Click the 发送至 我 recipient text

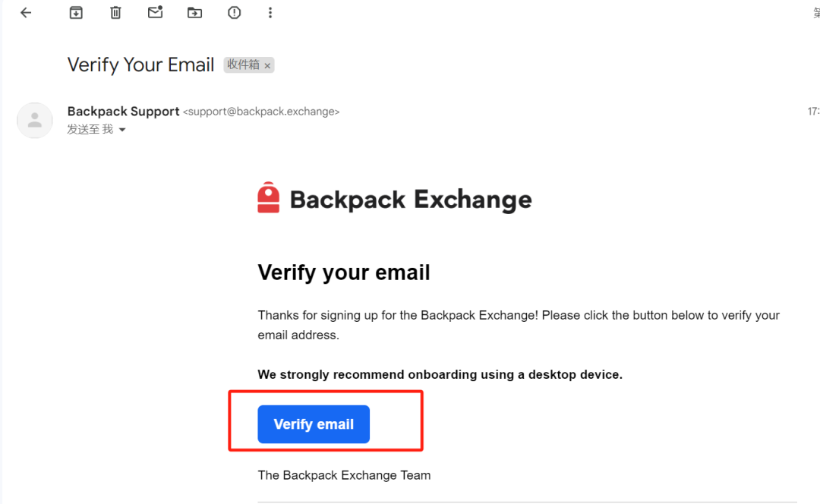(x=90, y=129)
